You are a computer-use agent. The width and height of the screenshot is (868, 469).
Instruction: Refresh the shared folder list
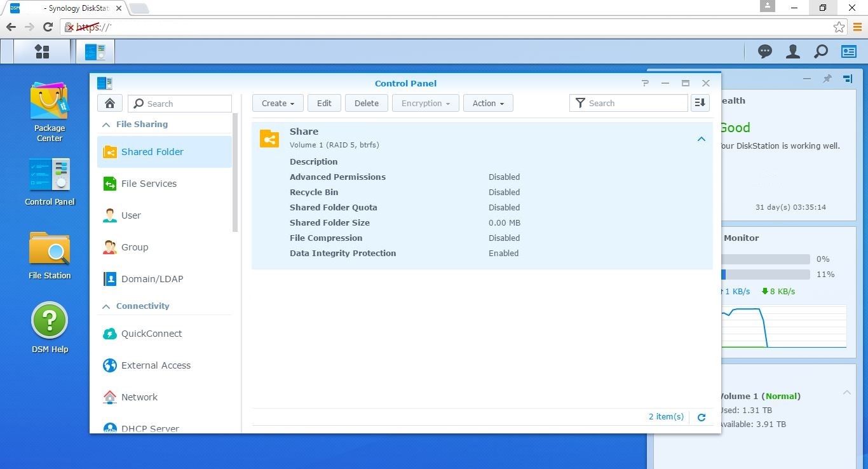[x=702, y=418]
